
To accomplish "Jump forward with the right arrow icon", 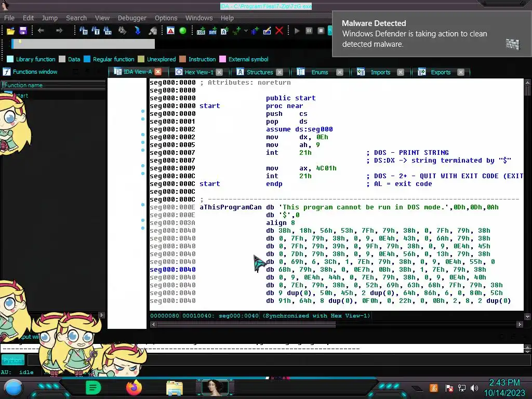I will click(59, 31).
